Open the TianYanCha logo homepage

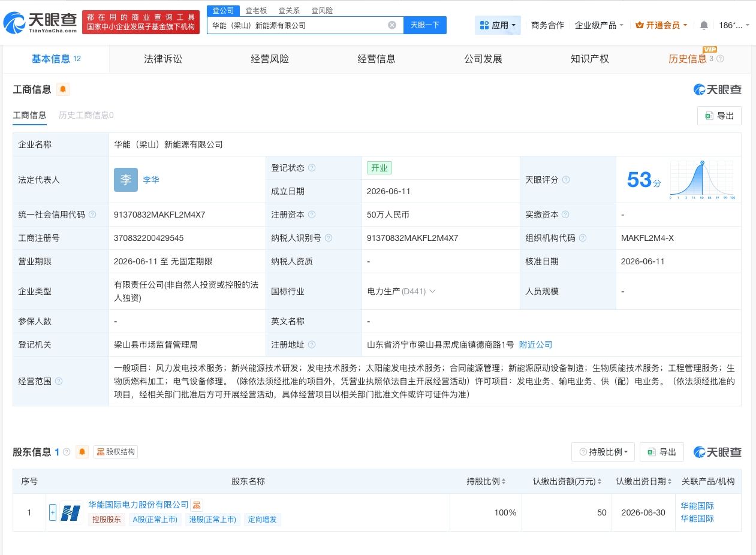(x=40, y=23)
